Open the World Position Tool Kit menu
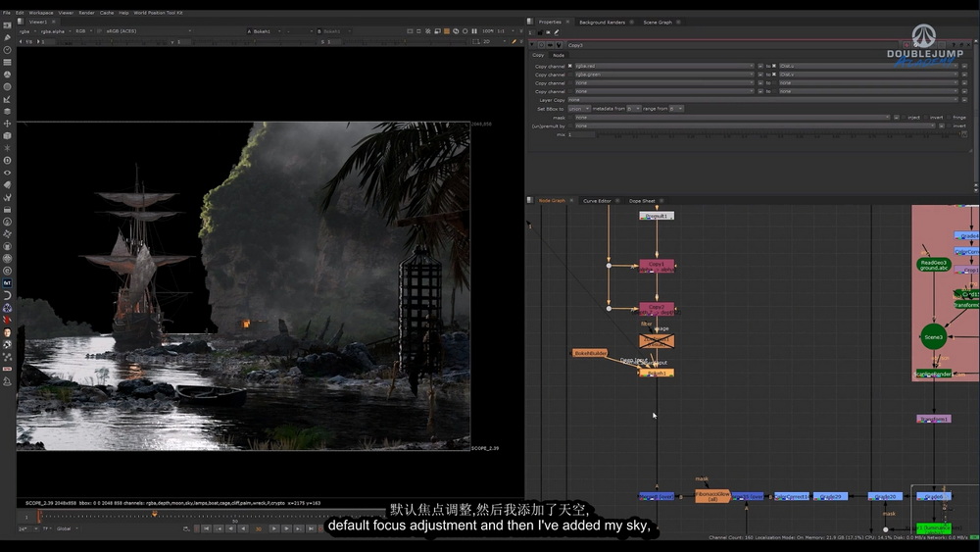 (x=158, y=13)
